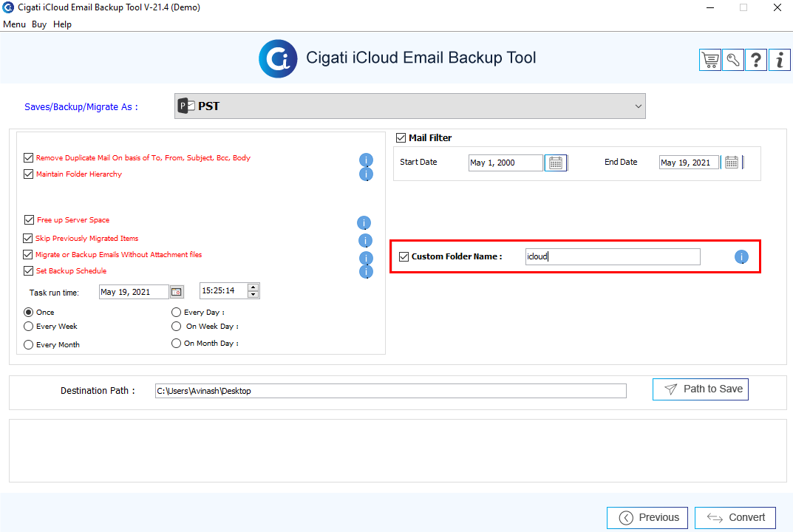Select On Month Day radio button

point(176,343)
